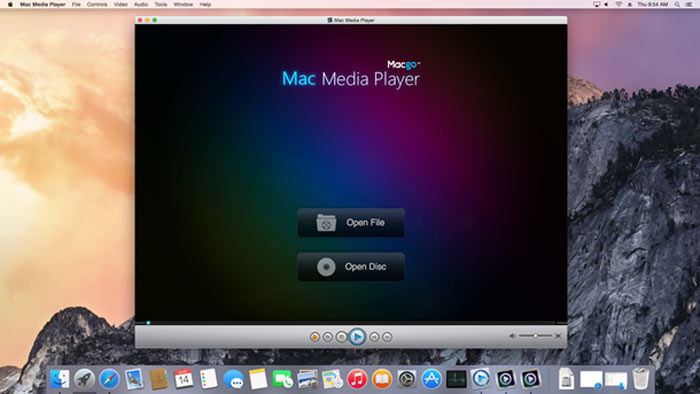
Task: Adjust the volume slider
Action: pos(535,336)
